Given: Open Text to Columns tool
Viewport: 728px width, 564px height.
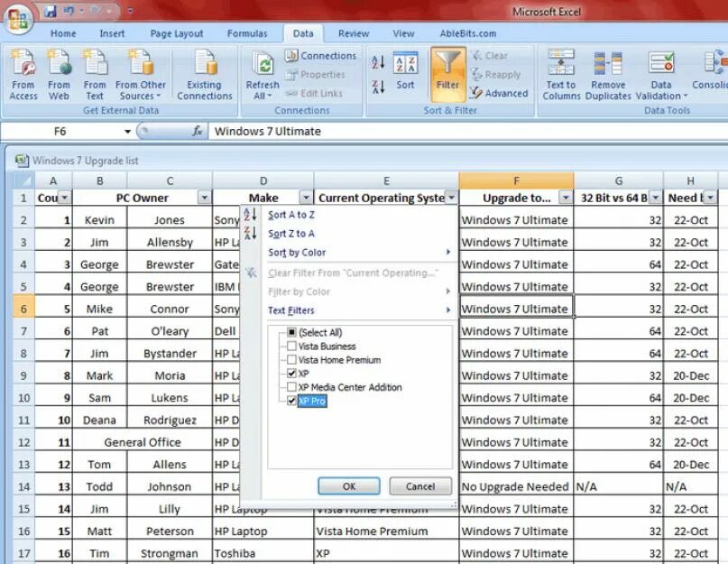Looking at the screenshot, I should [x=561, y=75].
